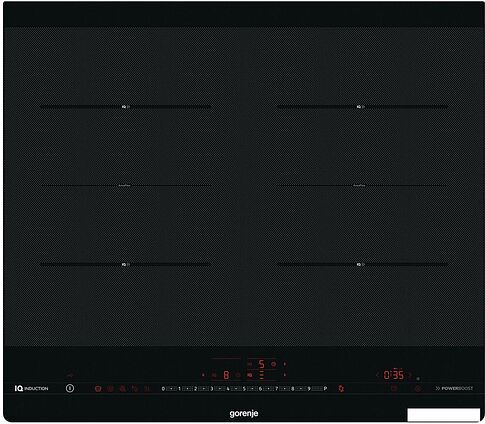Screen dimensions: 485x424
Task: Tap the red icon left of POWERBOOST
Action: pyautogui.click(x=418, y=389)
